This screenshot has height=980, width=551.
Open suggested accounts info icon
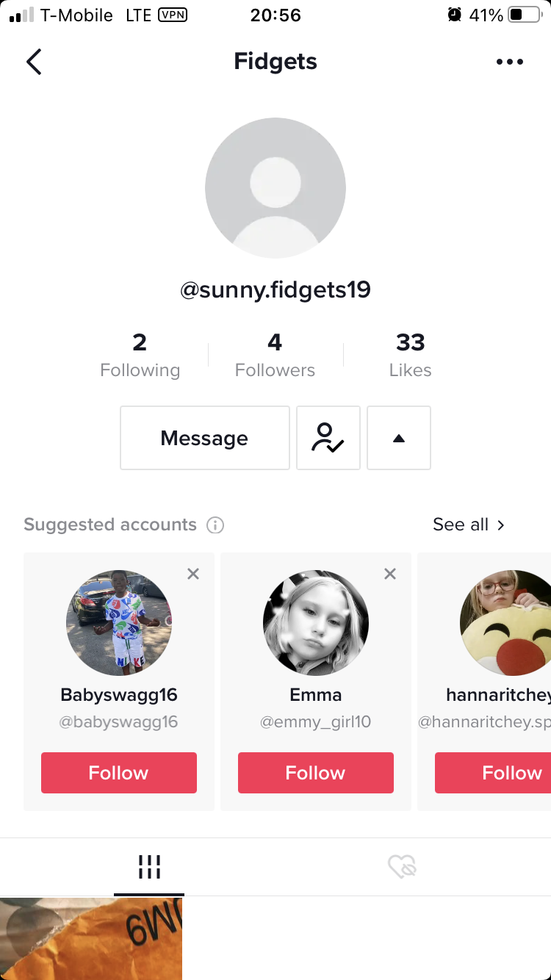pyautogui.click(x=215, y=525)
